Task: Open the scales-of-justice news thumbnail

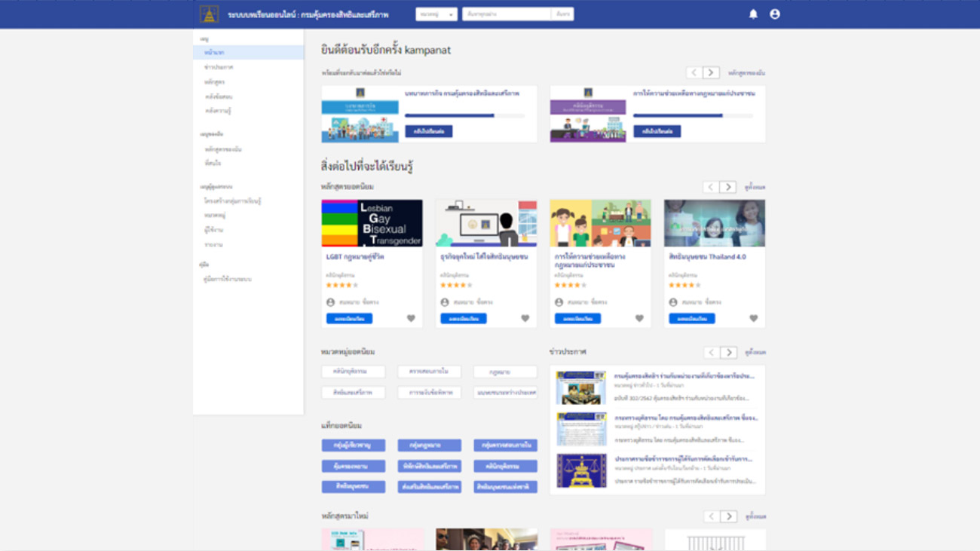Action: [x=581, y=471]
